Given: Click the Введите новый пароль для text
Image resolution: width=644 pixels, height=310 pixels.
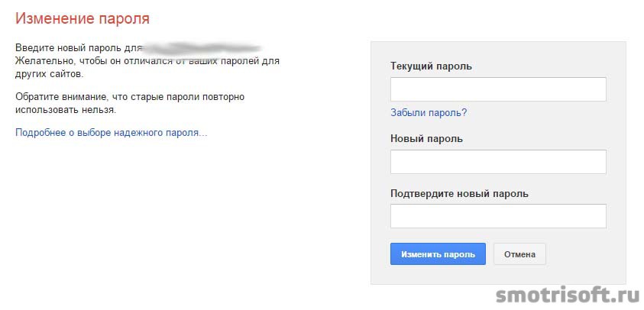Looking at the screenshot, I should click(x=79, y=48).
